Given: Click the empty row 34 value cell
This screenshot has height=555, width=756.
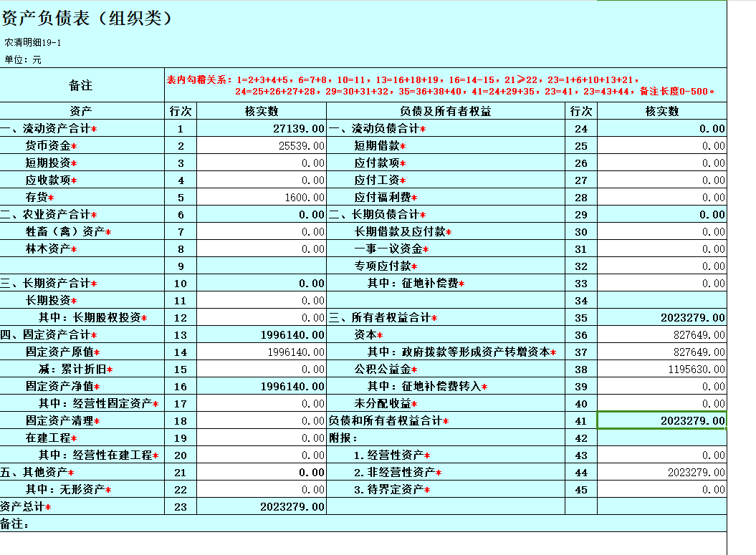Looking at the screenshot, I should 662,301.
